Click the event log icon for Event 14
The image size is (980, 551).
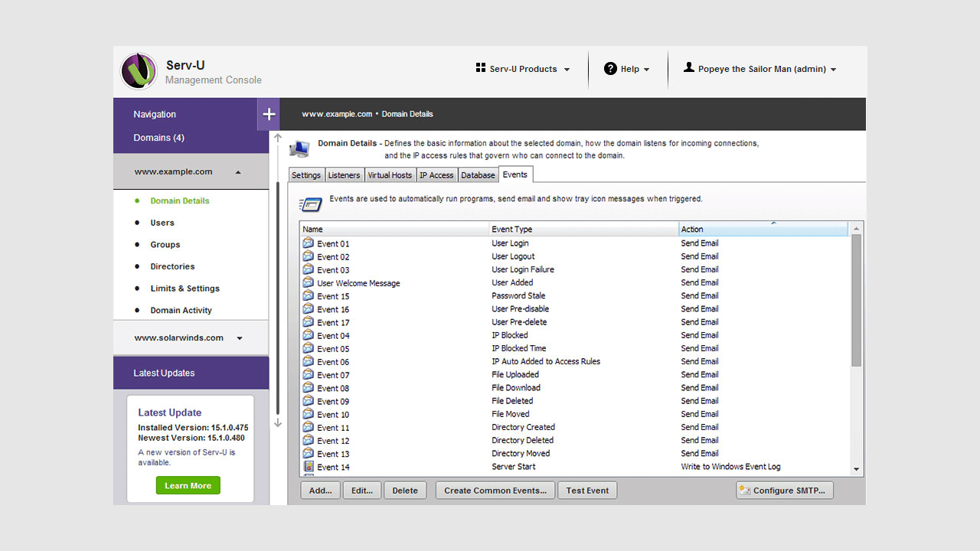pyautogui.click(x=309, y=467)
